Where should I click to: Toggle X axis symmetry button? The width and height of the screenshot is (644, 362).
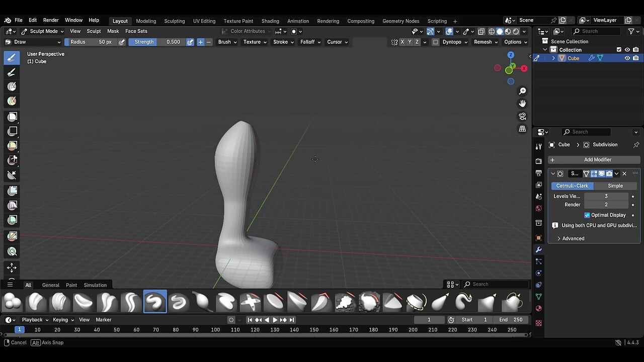click(x=402, y=42)
